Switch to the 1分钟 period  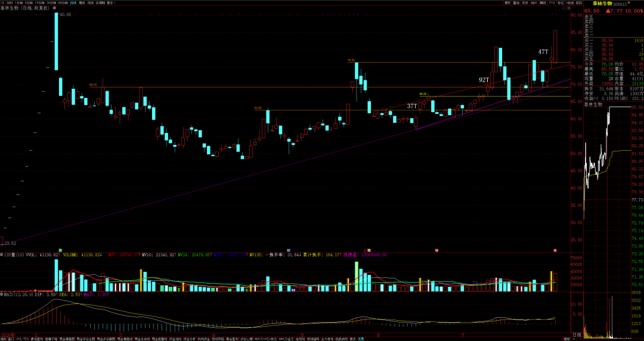click(x=19, y=2)
